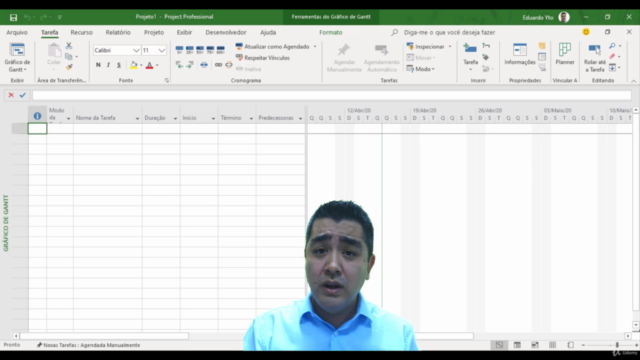Collapse the ribbon with the arrow
This screenshot has height=360, width=640.
pyautogui.click(x=633, y=81)
